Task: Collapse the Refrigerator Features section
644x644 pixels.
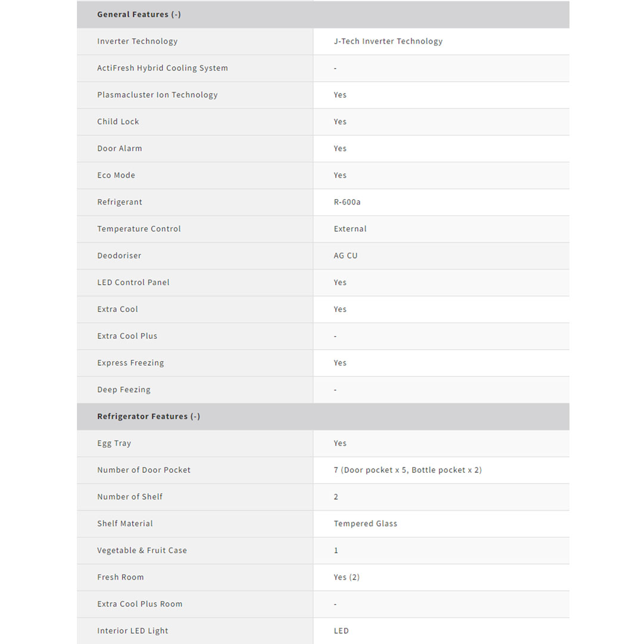Action: pos(148,416)
